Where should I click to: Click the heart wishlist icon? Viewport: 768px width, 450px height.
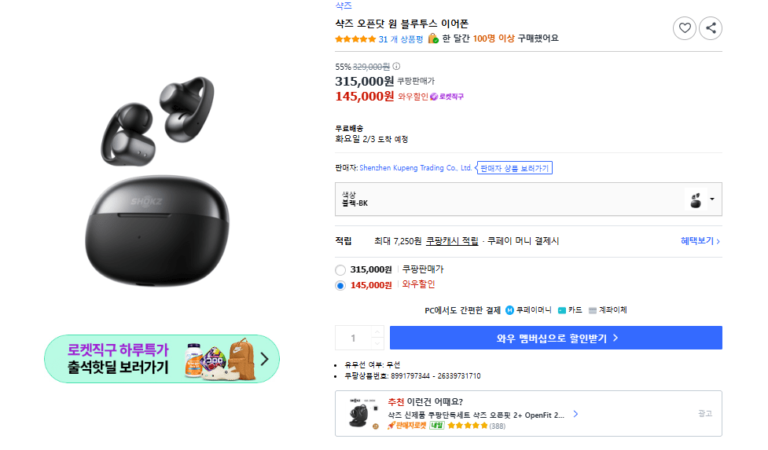(x=684, y=28)
